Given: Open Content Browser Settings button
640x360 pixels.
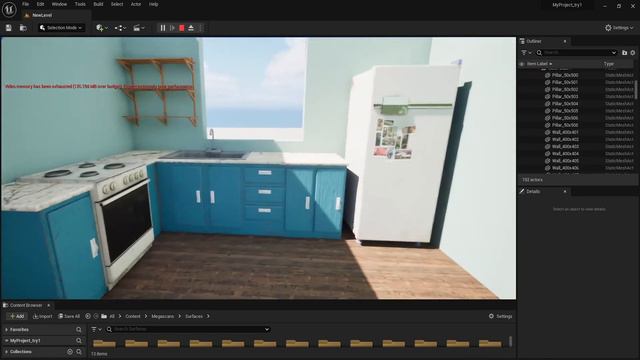Looking at the screenshot, I should point(500,316).
